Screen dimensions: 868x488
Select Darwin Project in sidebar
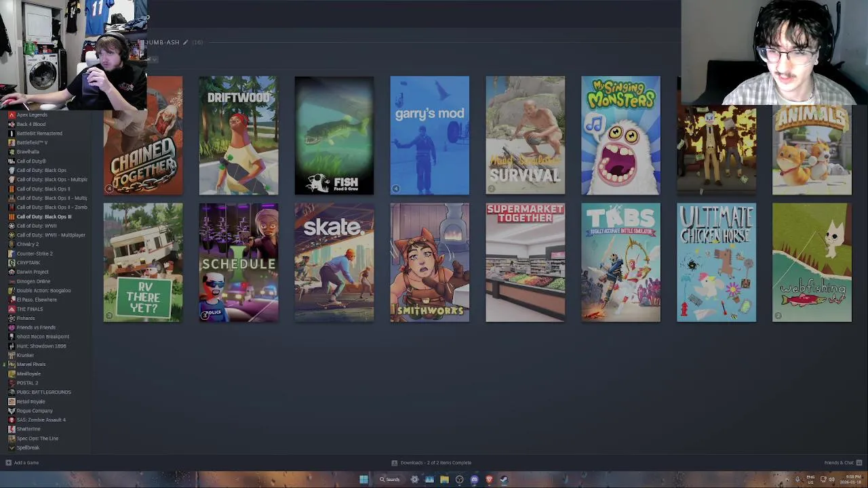[x=46, y=272]
